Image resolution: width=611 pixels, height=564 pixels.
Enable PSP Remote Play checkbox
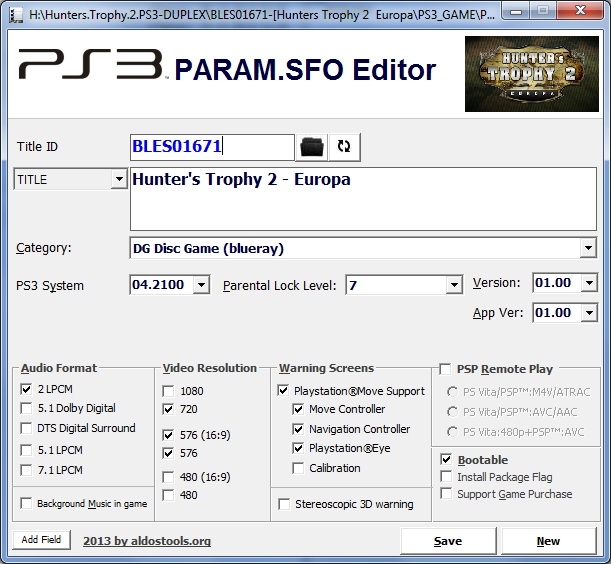click(x=445, y=369)
